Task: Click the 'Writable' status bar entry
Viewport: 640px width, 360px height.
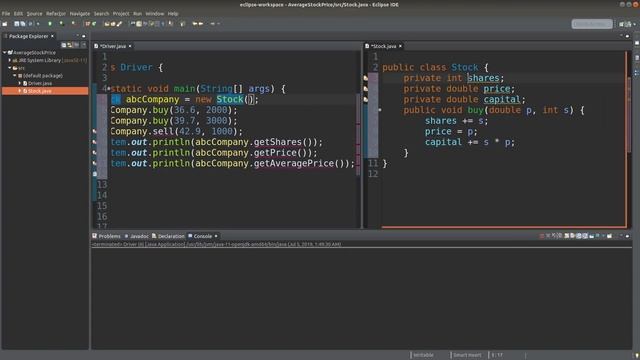Action: (x=423, y=355)
